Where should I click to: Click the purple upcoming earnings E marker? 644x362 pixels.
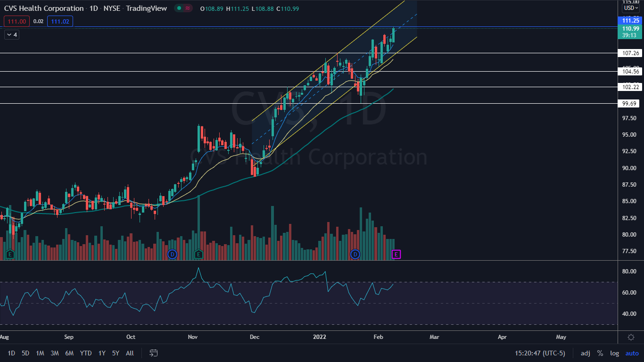pos(396,255)
